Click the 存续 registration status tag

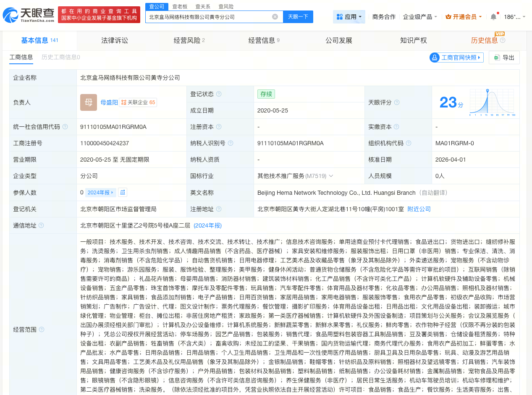point(266,94)
